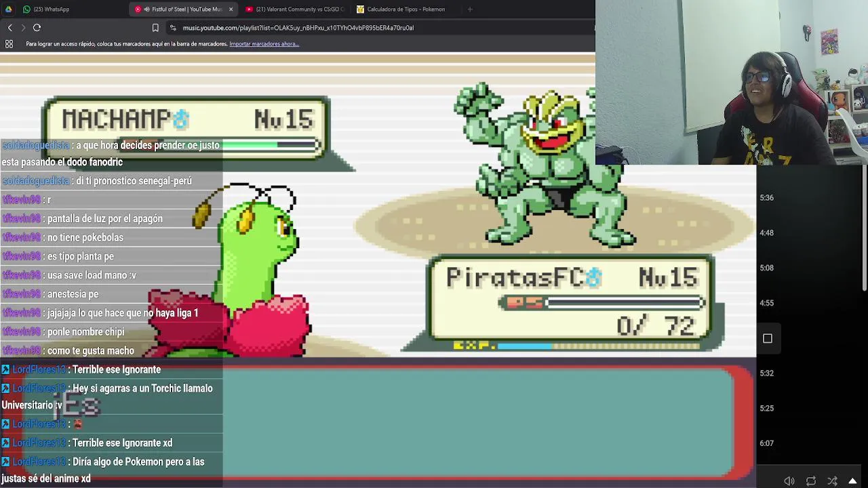868x488 pixels.
Task: Select playlist track with 5:32 duration
Action: click(x=766, y=373)
